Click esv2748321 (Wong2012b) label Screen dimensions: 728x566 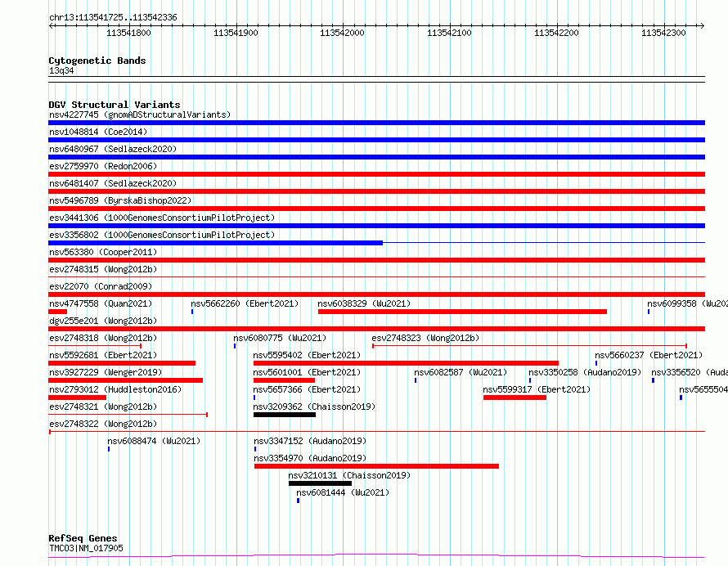click(x=103, y=407)
